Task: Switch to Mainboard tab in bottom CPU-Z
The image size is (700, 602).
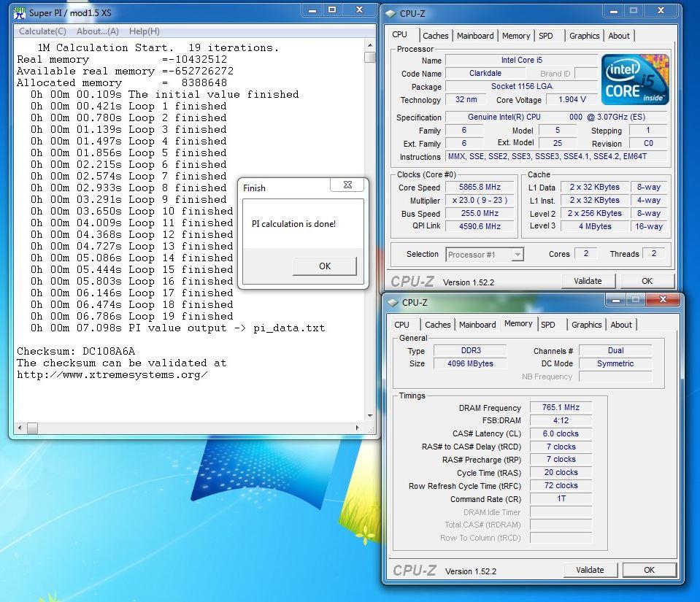Action: pyautogui.click(x=477, y=325)
